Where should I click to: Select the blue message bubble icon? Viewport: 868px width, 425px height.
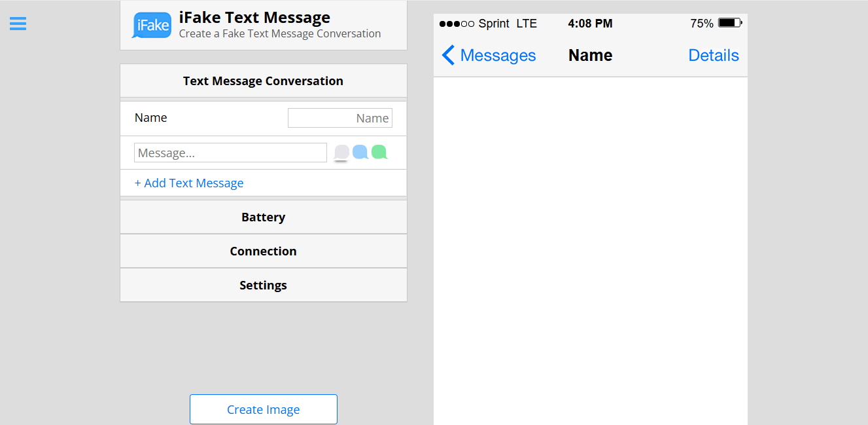pyautogui.click(x=360, y=153)
